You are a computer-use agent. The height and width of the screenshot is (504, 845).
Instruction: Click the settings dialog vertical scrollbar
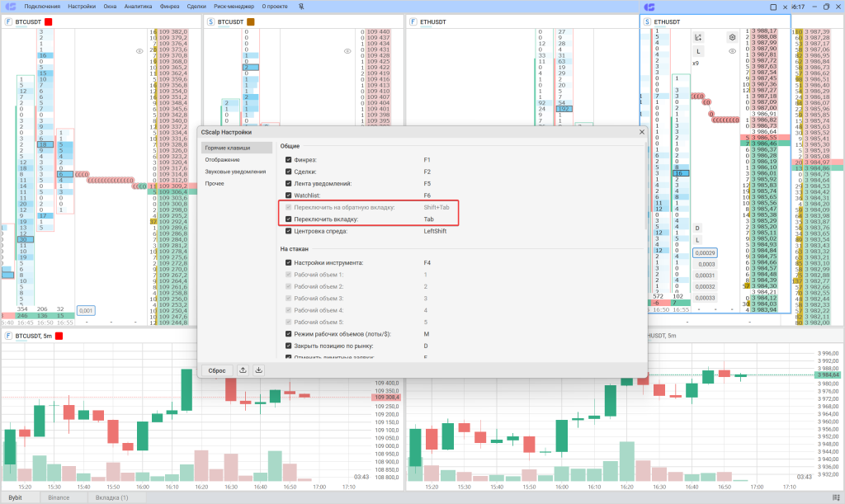647,186
